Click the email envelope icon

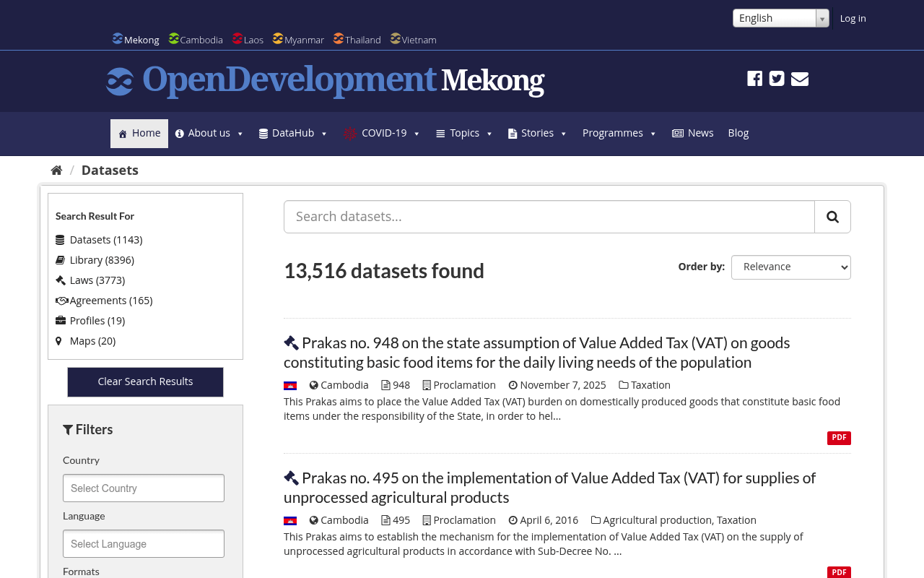(800, 79)
